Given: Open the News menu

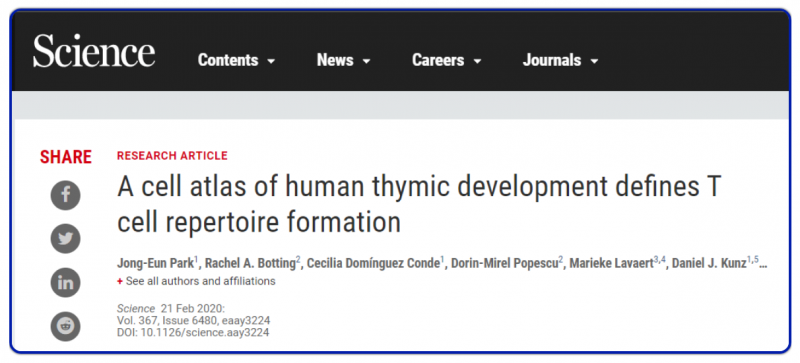Looking at the screenshot, I should pyautogui.click(x=343, y=60).
